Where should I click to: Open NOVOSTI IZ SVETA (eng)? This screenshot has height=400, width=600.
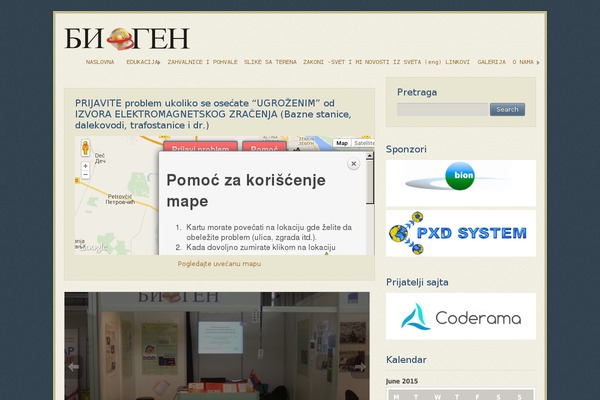pyautogui.click(x=403, y=62)
